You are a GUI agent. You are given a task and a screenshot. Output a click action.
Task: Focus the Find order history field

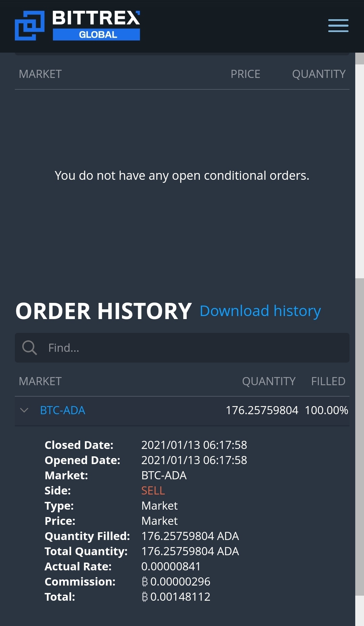pyautogui.click(x=195, y=348)
